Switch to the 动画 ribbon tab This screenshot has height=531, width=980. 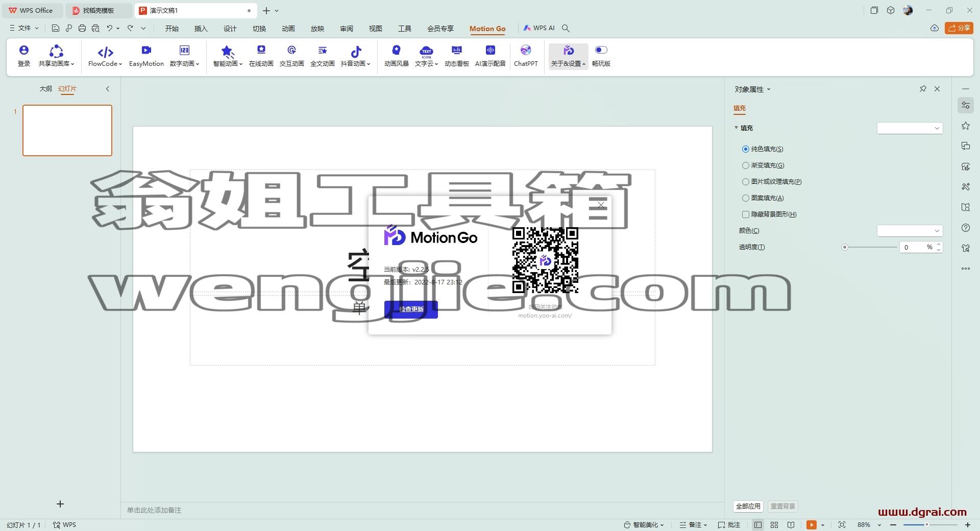288,29
